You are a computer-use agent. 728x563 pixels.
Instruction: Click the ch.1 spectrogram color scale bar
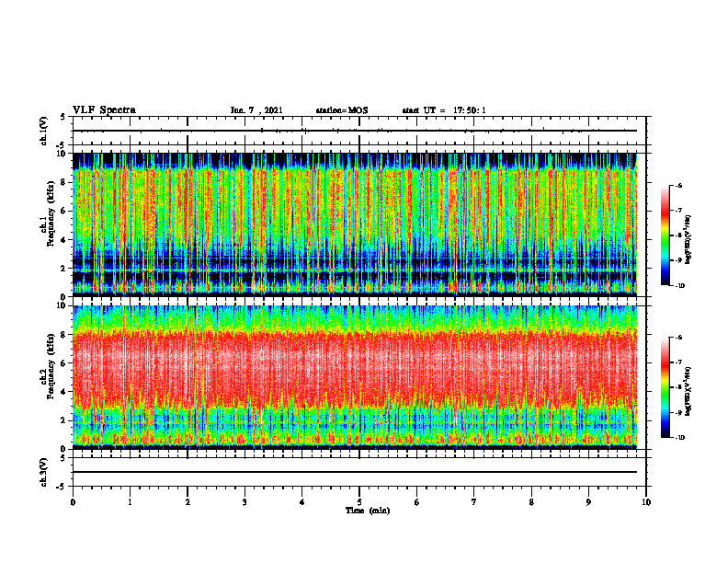coord(665,236)
